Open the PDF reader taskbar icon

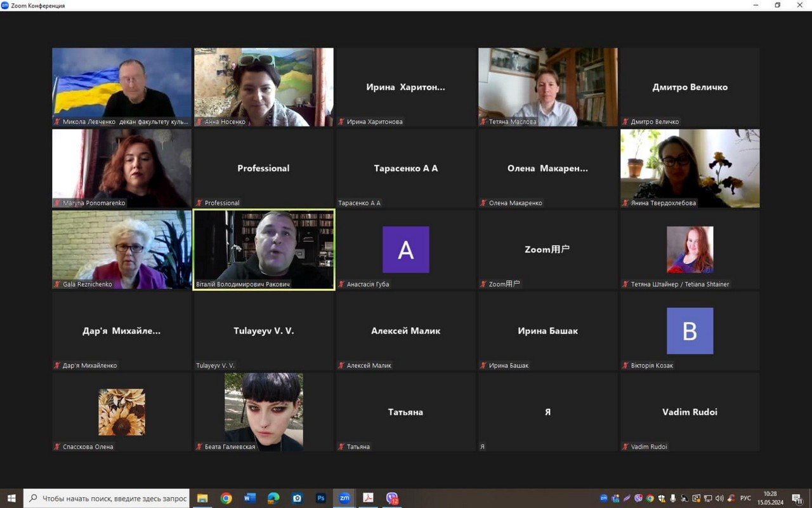368,498
